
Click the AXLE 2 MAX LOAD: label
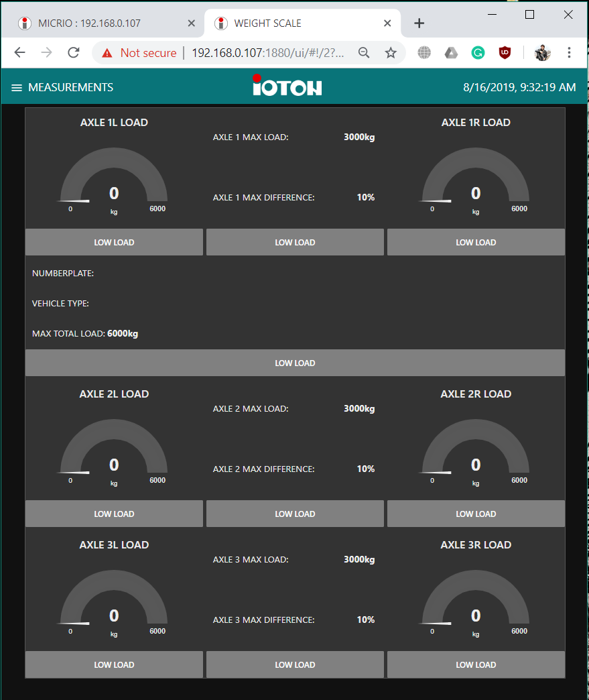(x=251, y=408)
